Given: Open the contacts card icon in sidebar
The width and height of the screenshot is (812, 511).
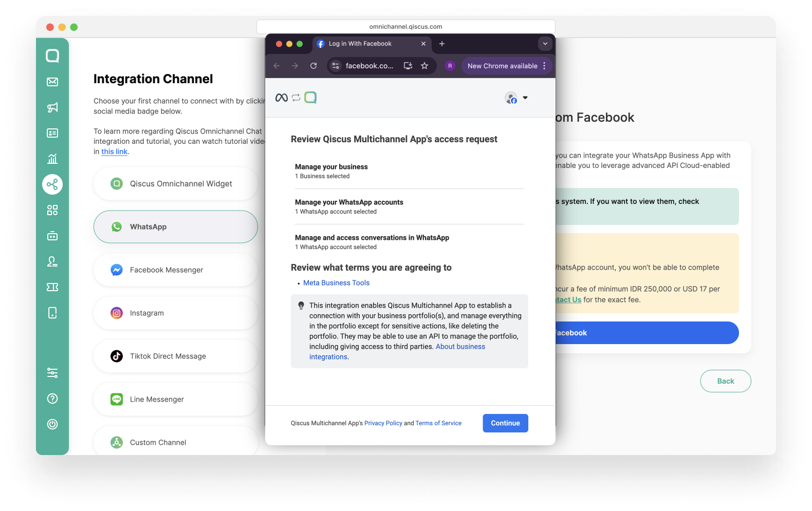Looking at the screenshot, I should (x=52, y=133).
